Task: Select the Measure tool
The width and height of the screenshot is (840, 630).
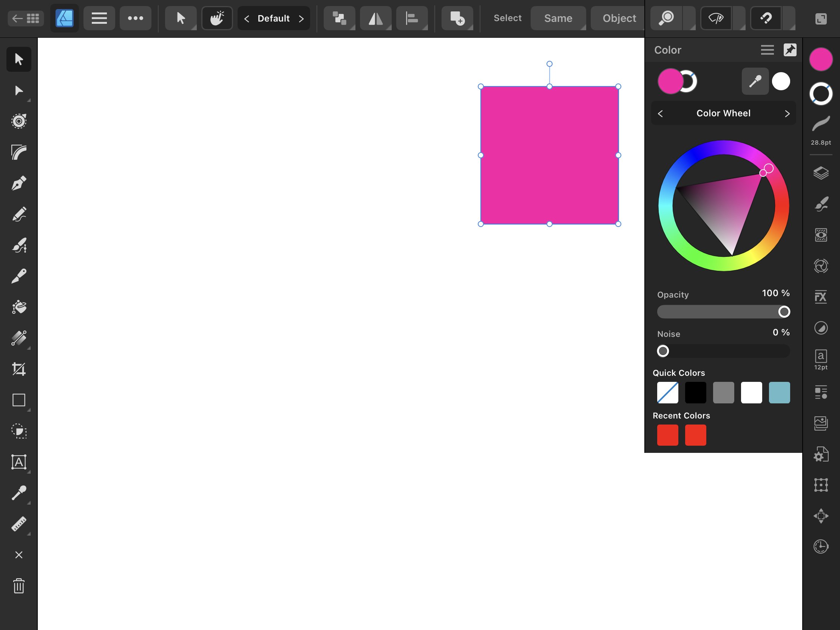Action: click(19, 524)
